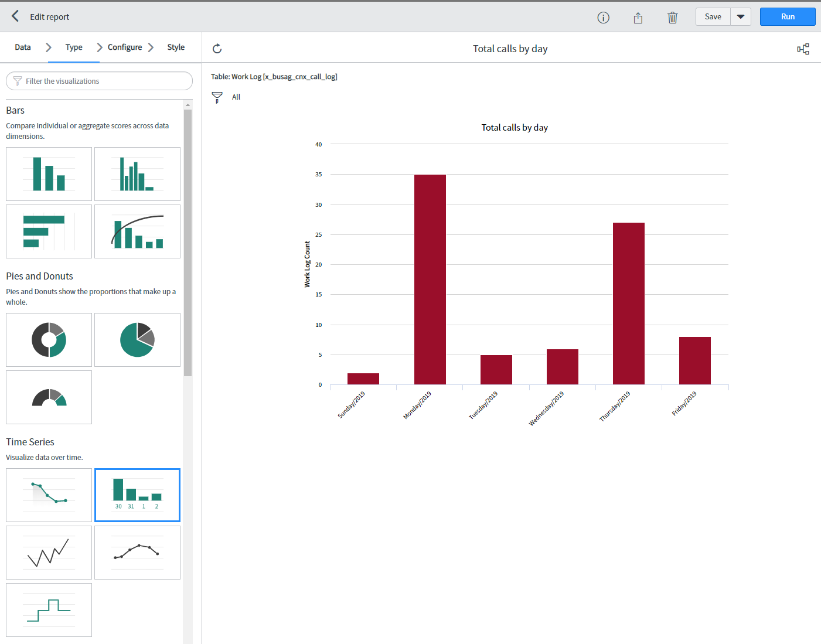The height and width of the screenshot is (644, 821).
Task: Delete report using the trash icon
Action: click(x=672, y=18)
